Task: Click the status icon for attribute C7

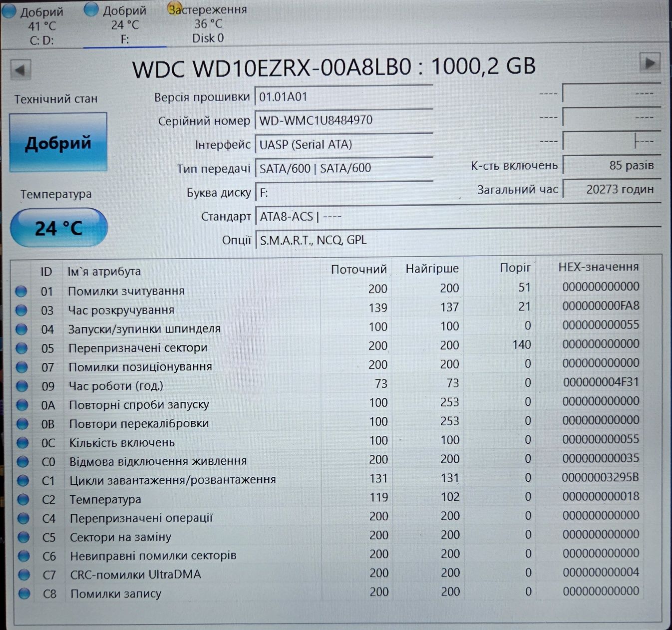Action: 24,575
